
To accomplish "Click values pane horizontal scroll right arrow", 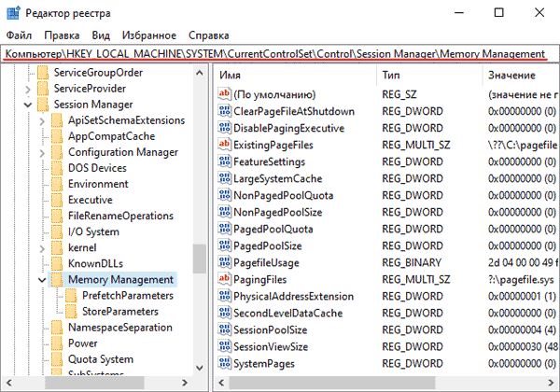I will coord(551,383).
